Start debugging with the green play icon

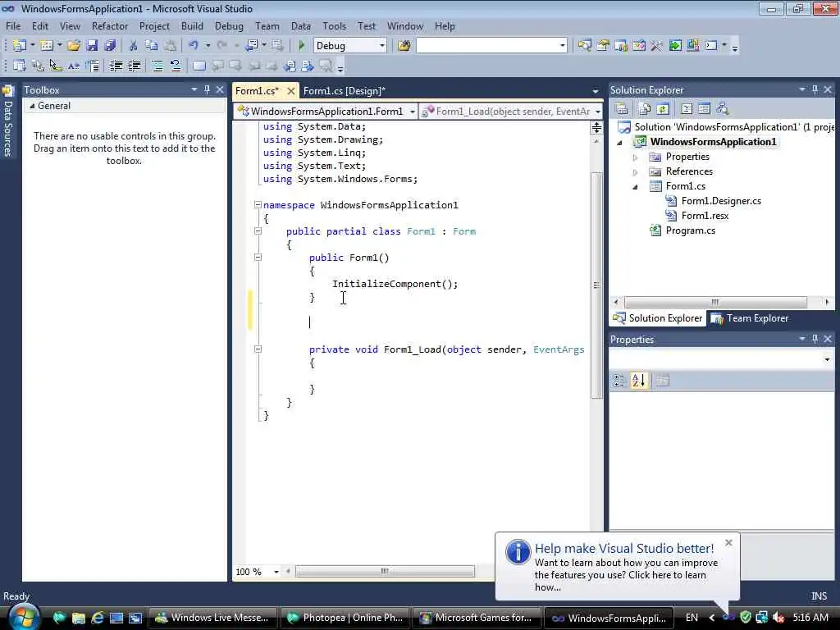point(301,46)
